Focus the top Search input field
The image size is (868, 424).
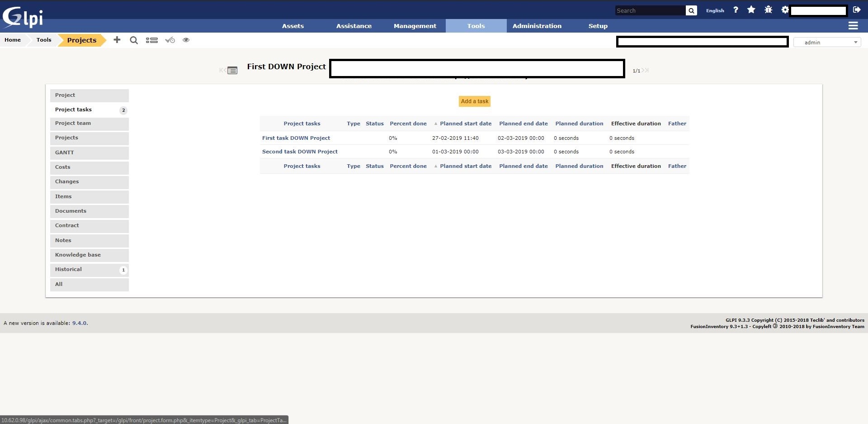(650, 10)
